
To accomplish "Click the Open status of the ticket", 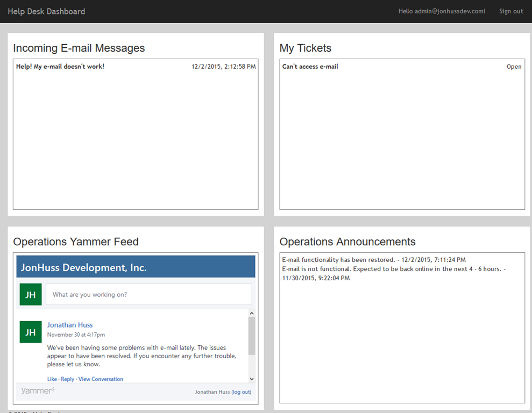I will pos(514,67).
